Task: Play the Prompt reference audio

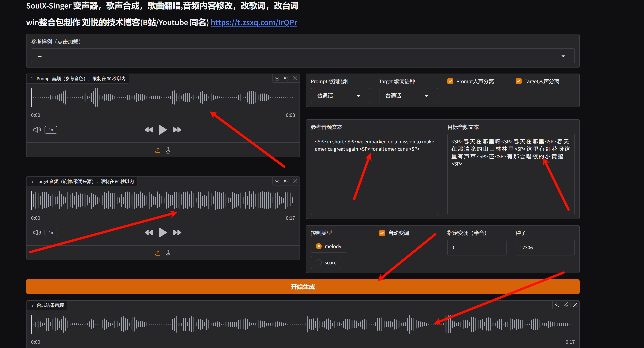Action: [x=162, y=130]
